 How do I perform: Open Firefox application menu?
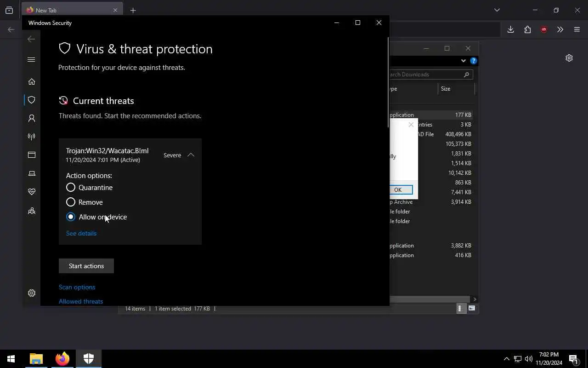coord(577,29)
